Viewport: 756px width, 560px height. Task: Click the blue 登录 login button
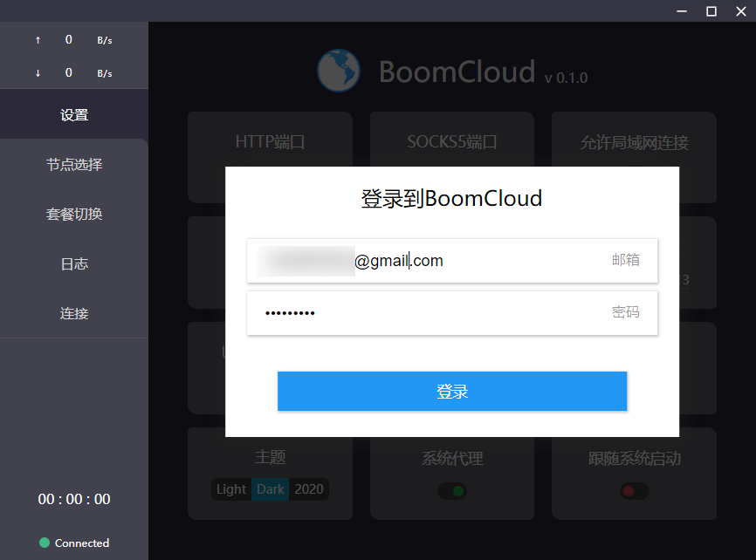point(452,391)
